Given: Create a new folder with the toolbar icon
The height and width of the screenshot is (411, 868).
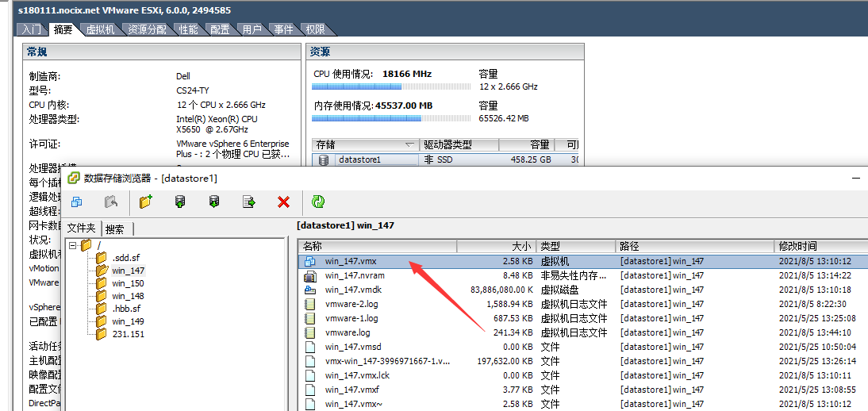Looking at the screenshot, I should 145,202.
